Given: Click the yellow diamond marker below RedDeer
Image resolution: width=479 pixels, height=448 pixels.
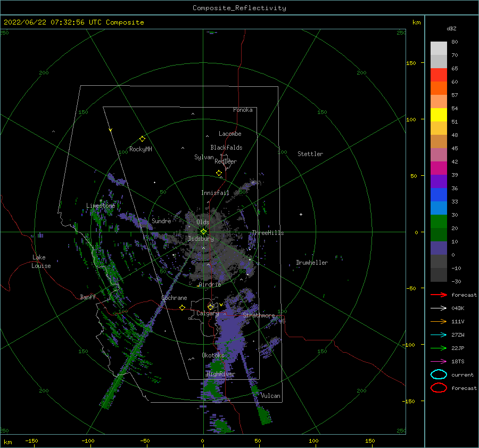Looking at the screenshot, I should (219, 173).
